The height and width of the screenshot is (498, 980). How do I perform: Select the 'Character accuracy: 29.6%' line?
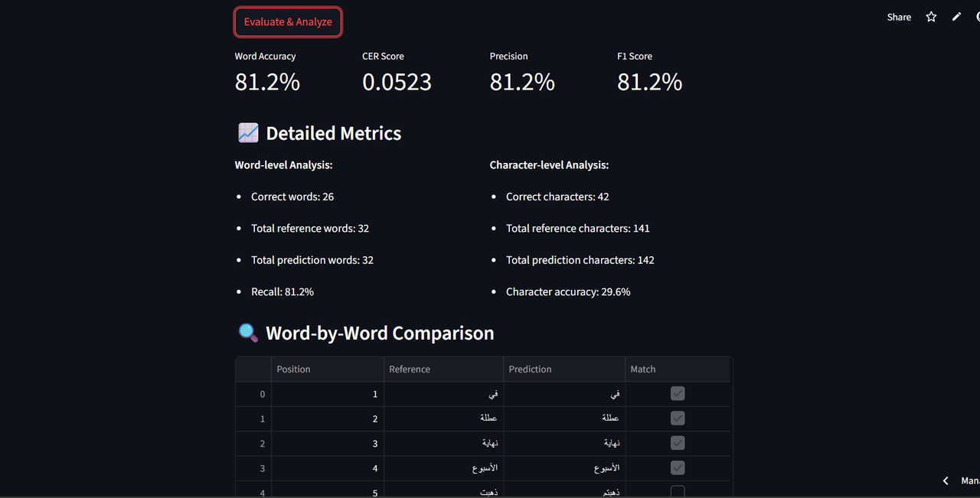click(x=568, y=292)
